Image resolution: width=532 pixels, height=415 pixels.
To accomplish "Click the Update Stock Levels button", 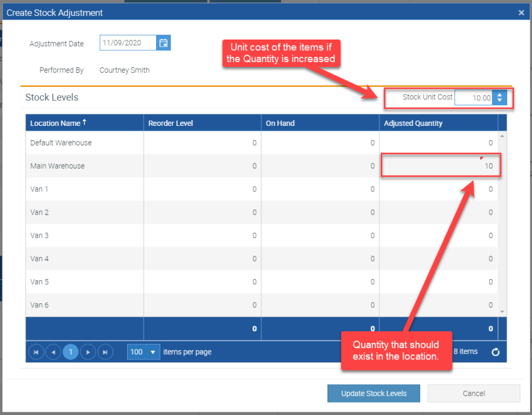I will [374, 393].
